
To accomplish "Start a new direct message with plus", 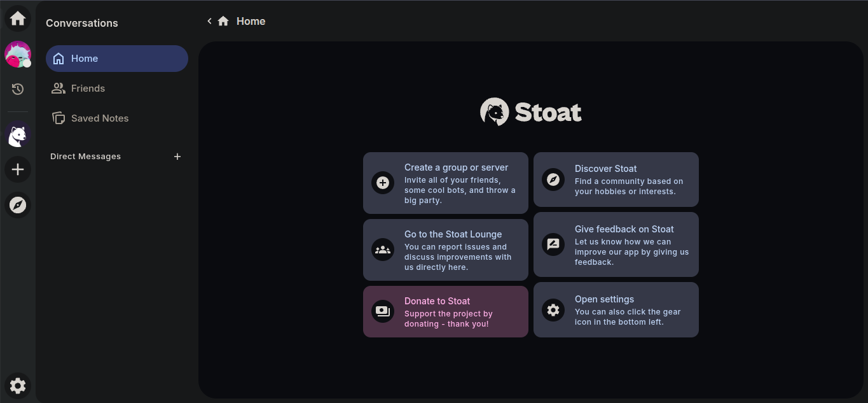I will click(177, 157).
